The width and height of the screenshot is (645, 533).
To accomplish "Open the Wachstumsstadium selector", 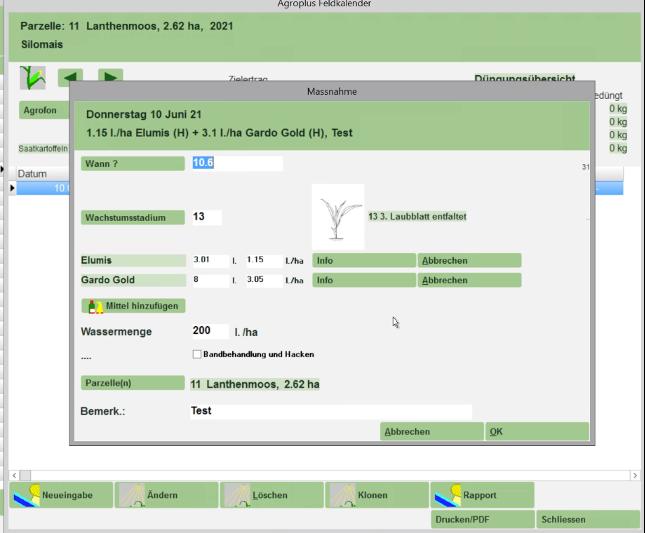I will coord(132,217).
